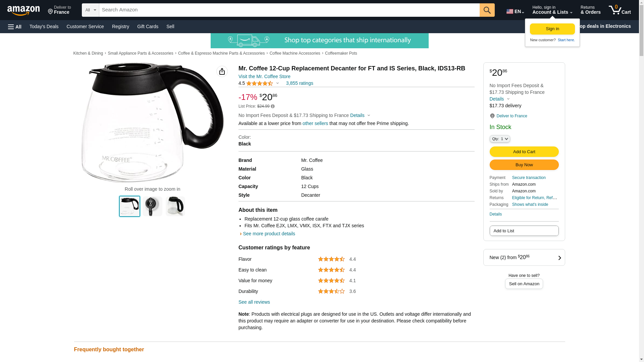Open Today's Deals in navigation bar
The height and width of the screenshot is (362, 644).
44,26
